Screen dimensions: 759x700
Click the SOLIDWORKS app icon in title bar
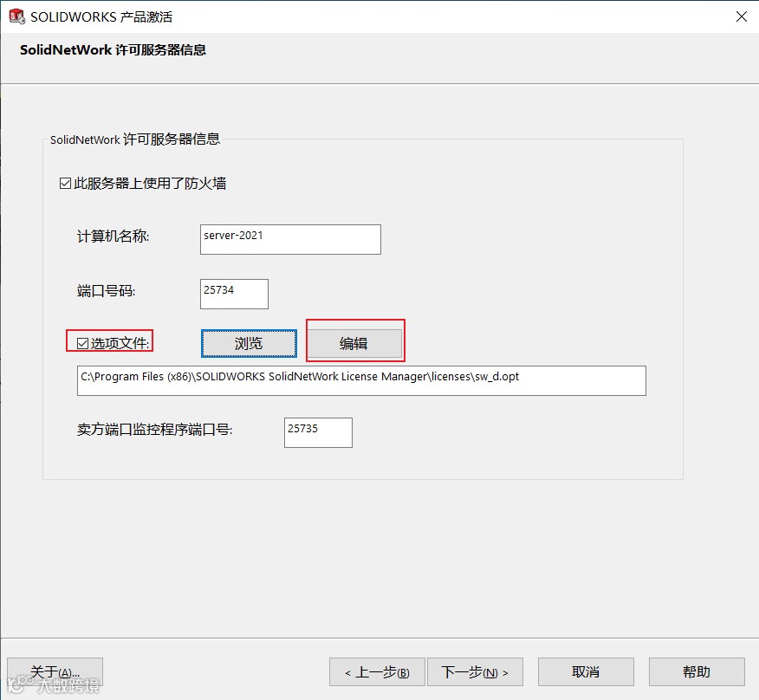(17, 16)
